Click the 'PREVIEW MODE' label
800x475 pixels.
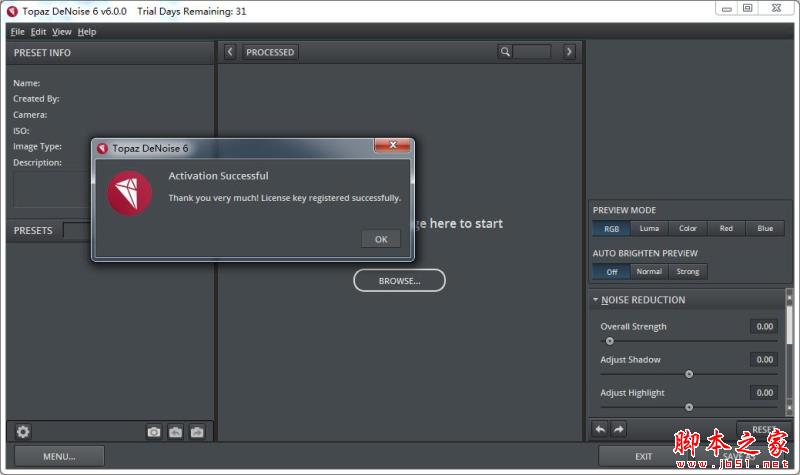(x=624, y=210)
